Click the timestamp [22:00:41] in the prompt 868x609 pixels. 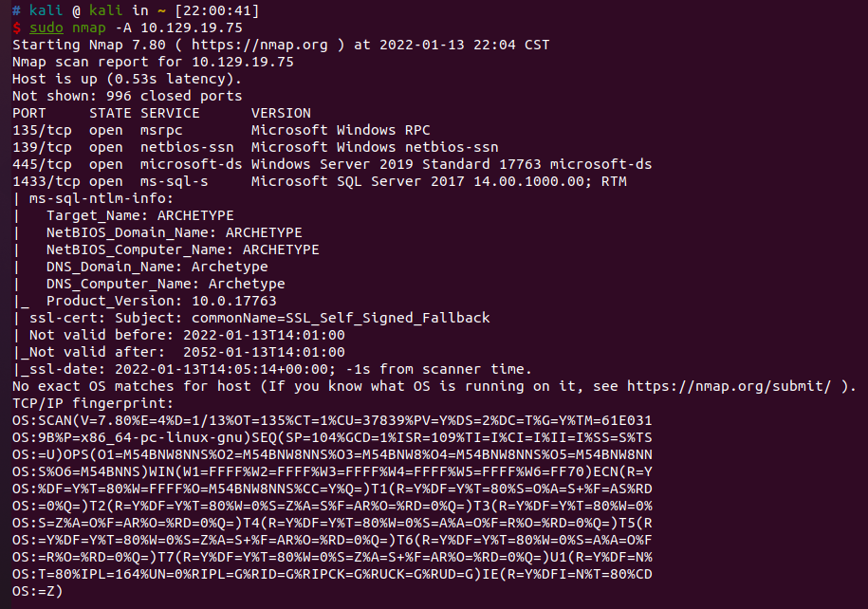(x=217, y=10)
